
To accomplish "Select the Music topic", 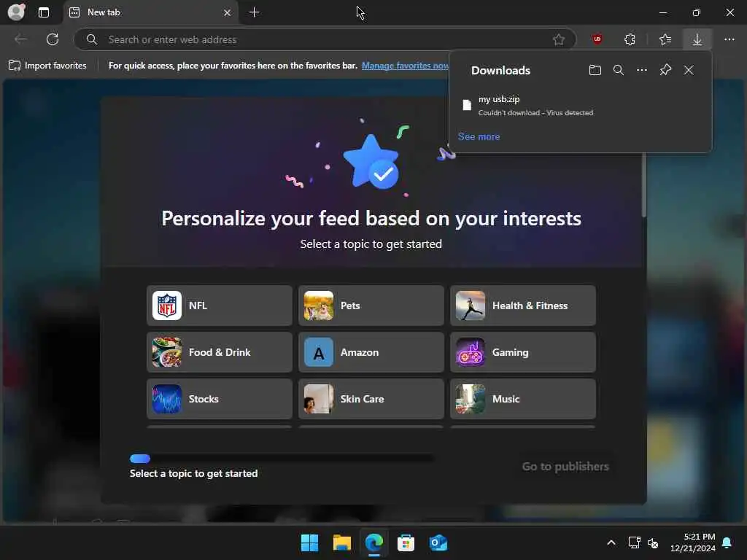I will tap(522, 399).
